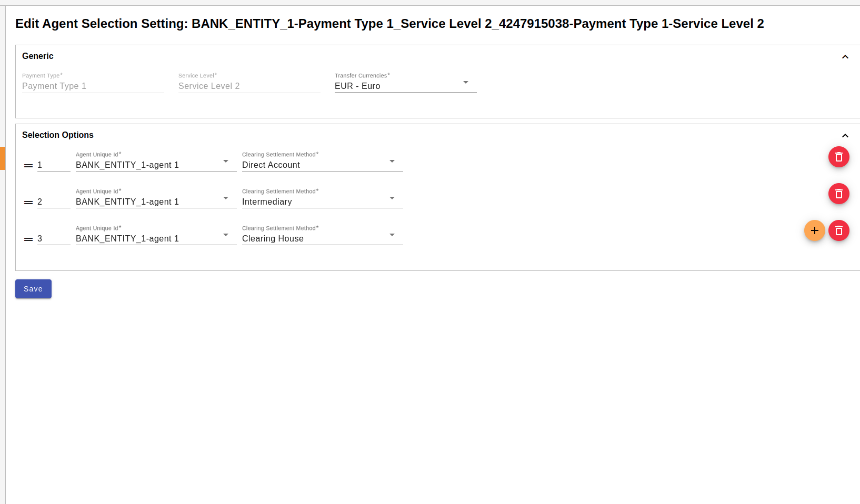
Task: Click drag handle of row 2
Action: pyautogui.click(x=28, y=203)
